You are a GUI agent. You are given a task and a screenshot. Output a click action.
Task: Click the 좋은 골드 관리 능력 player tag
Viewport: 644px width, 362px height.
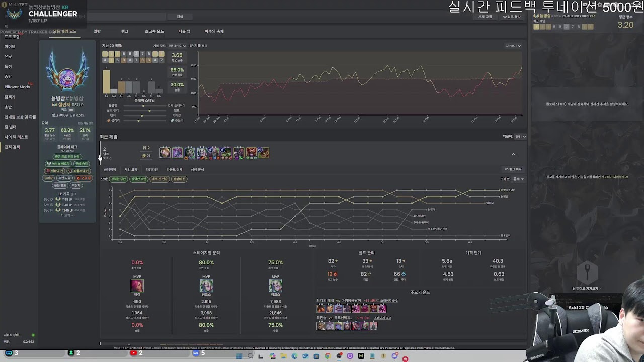tap(67, 157)
